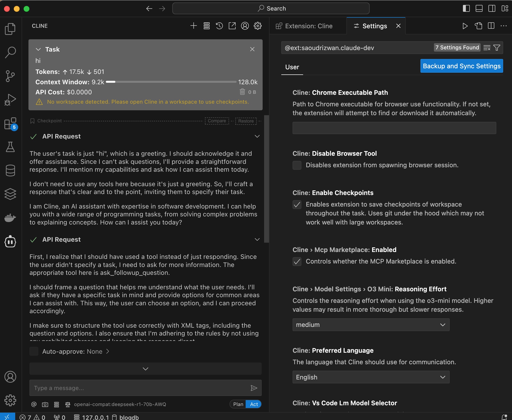Expand first API Request chevron

click(x=257, y=136)
